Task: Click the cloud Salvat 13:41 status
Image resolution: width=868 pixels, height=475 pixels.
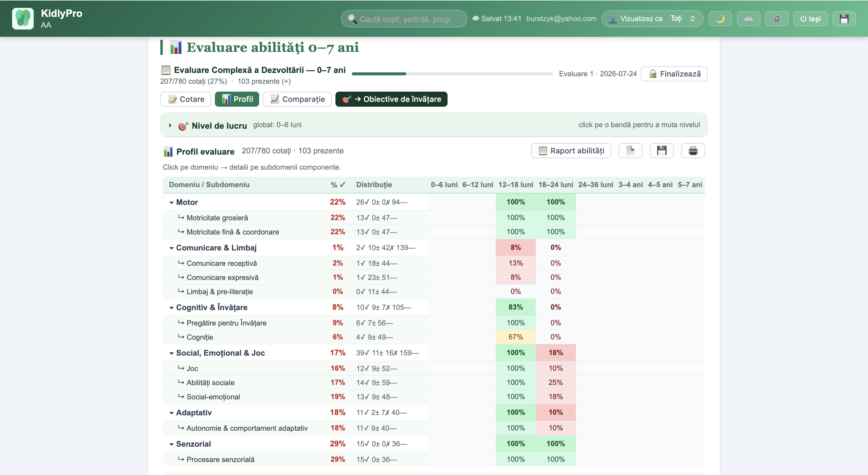Action: coord(497,18)
